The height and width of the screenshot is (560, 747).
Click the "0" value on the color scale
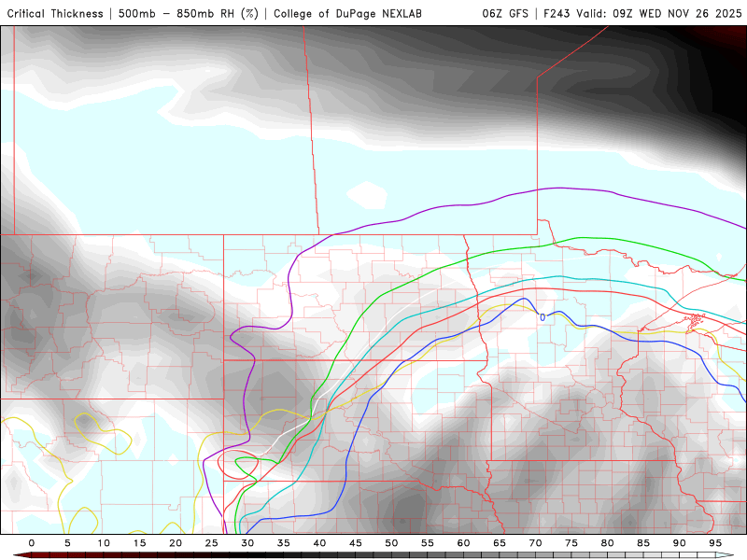(32, 543)
